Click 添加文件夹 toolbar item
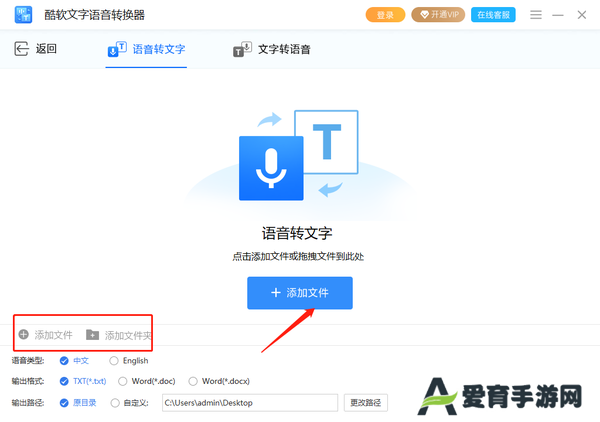This screenshot has height=422, width=600. coord(119,335)
